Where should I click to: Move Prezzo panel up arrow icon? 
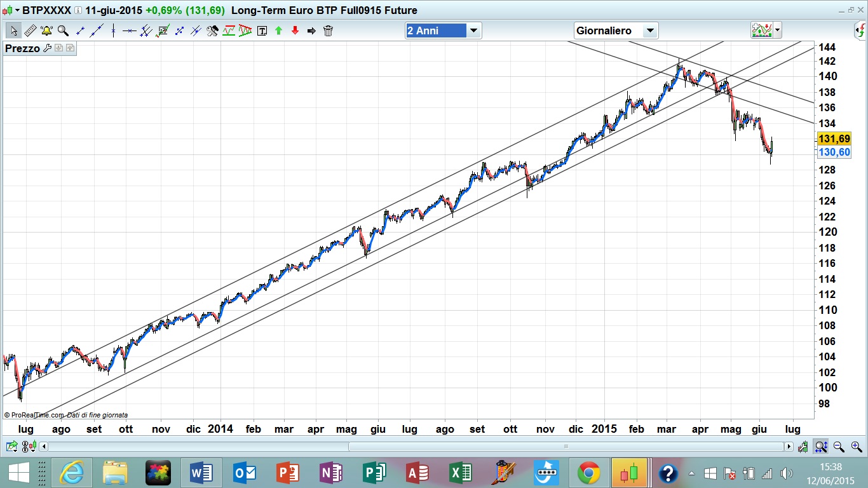click(70, 48)
